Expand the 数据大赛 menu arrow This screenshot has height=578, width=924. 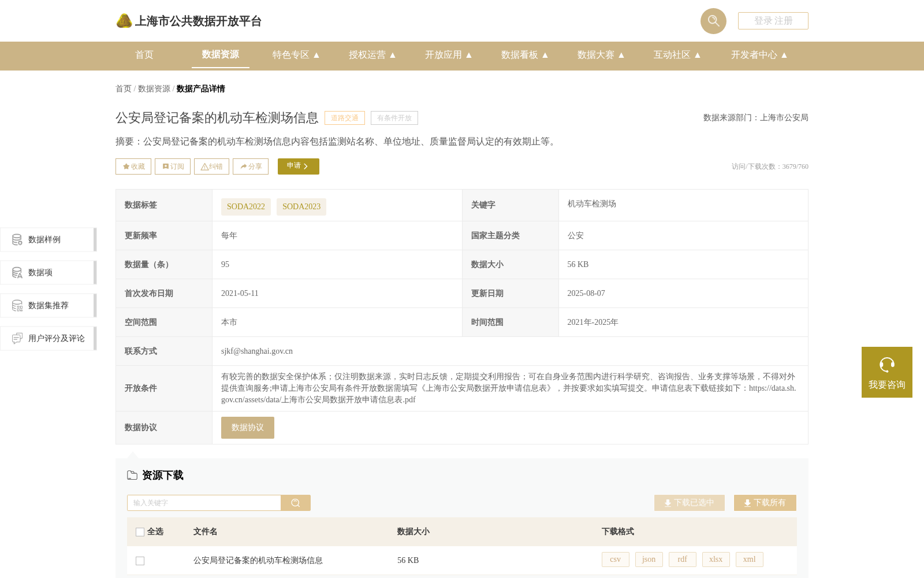click(621, 55)
